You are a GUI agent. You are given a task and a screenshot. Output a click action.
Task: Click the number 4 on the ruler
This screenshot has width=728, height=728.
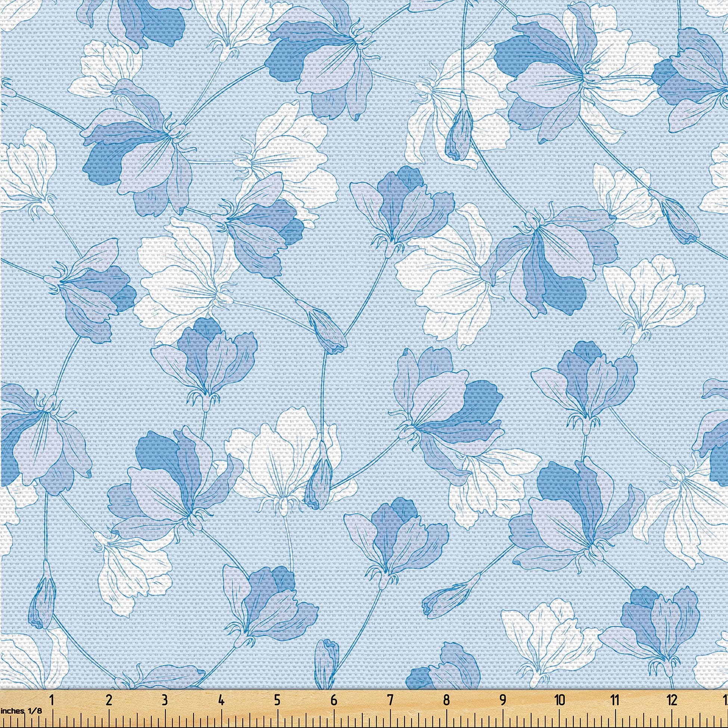(x=221, y=700)
